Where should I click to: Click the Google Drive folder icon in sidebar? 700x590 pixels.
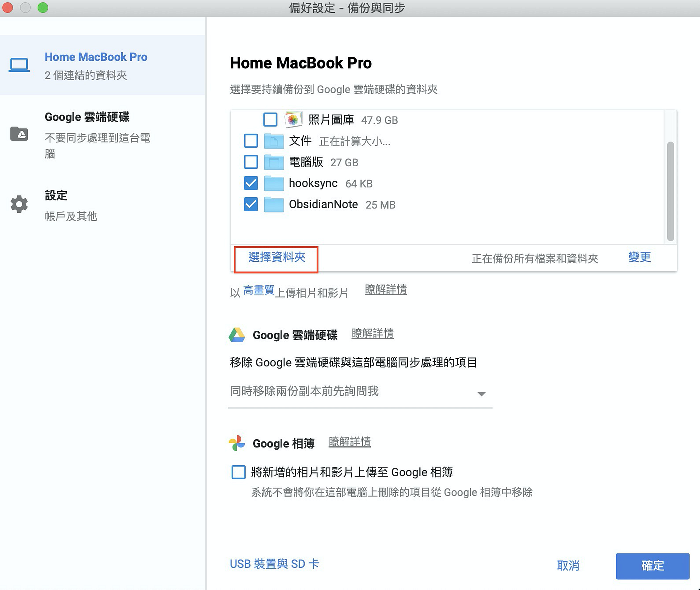point(19,134)
